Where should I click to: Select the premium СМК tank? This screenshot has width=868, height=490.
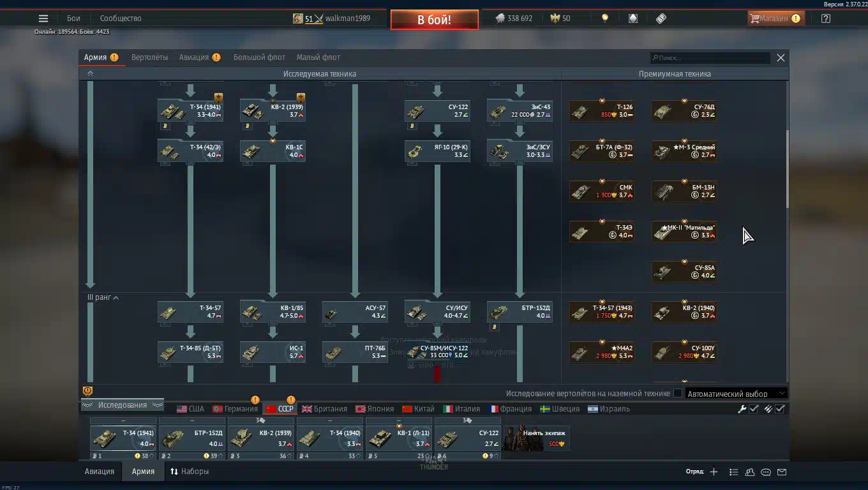pos(602,191)
